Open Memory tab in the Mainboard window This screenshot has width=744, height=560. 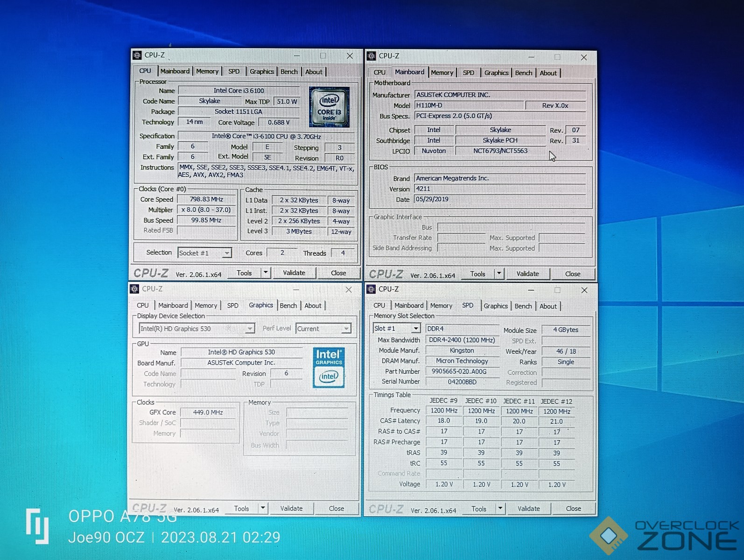[442, 73]
